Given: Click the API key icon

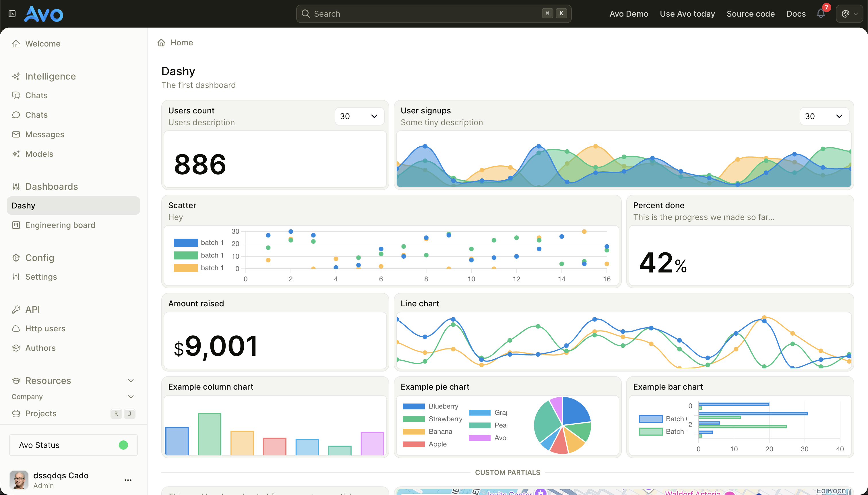Looking at the screenshot, I should pyautogui.click(x=16, y=310).
